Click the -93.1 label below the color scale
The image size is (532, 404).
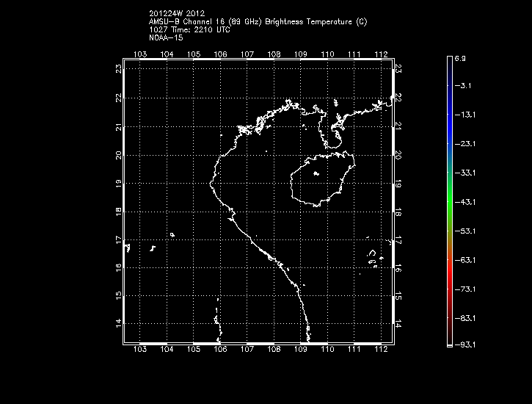pos(466,347)
